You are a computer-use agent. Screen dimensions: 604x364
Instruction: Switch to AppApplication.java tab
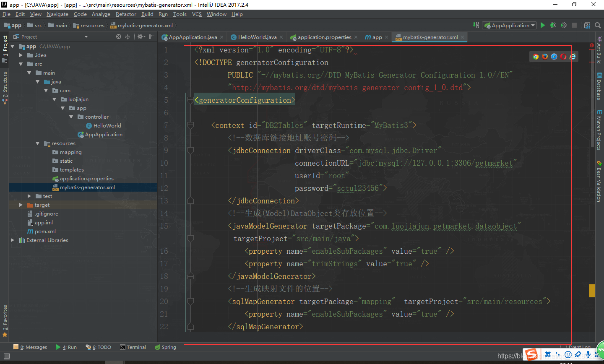(x=193, y=37)
